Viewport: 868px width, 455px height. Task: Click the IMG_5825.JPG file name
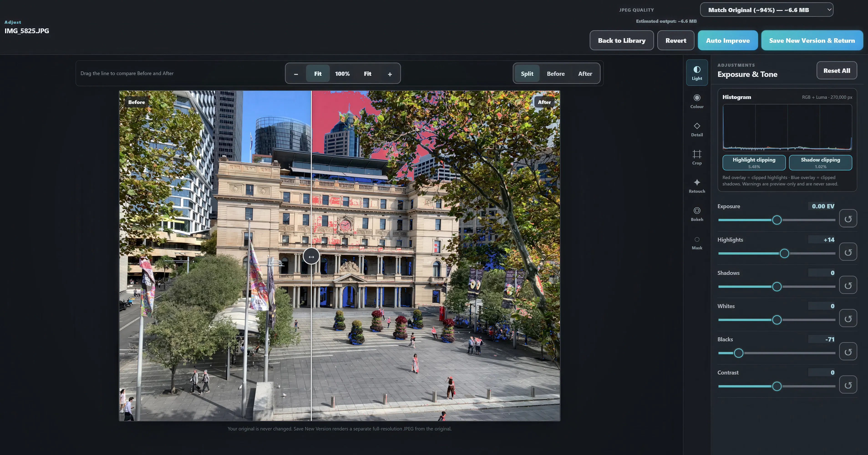27,31
